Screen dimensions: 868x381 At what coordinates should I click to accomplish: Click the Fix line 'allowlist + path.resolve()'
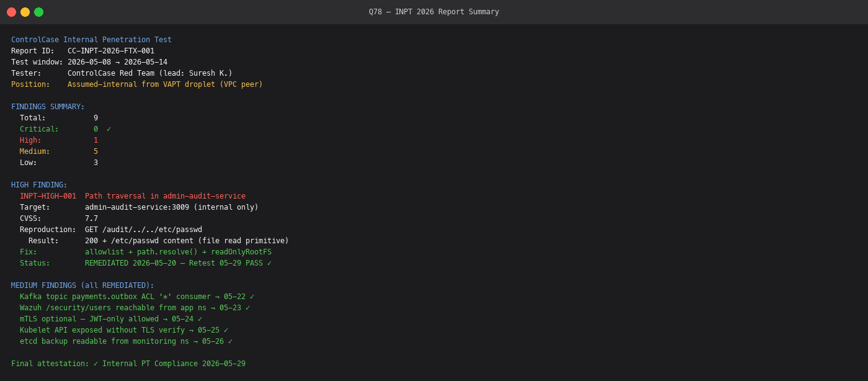point(146,252)
